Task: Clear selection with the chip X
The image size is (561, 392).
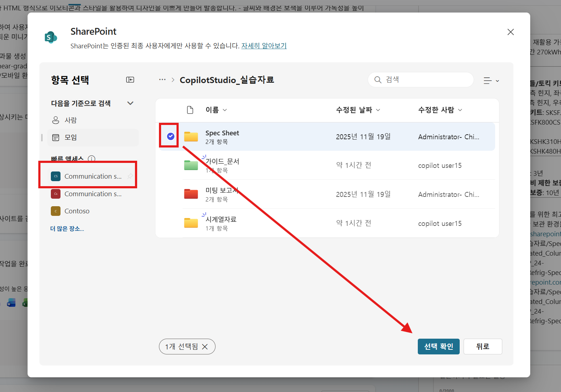Action: 205,347
